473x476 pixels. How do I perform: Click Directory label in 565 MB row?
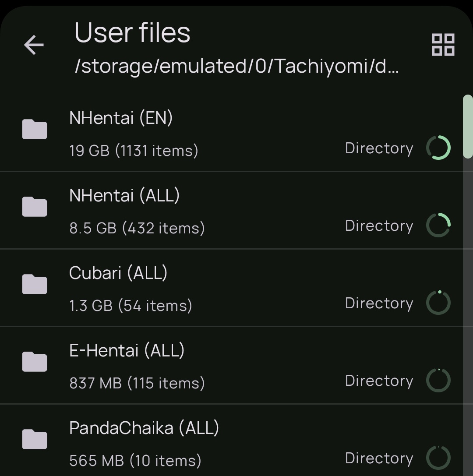point(379,458)
